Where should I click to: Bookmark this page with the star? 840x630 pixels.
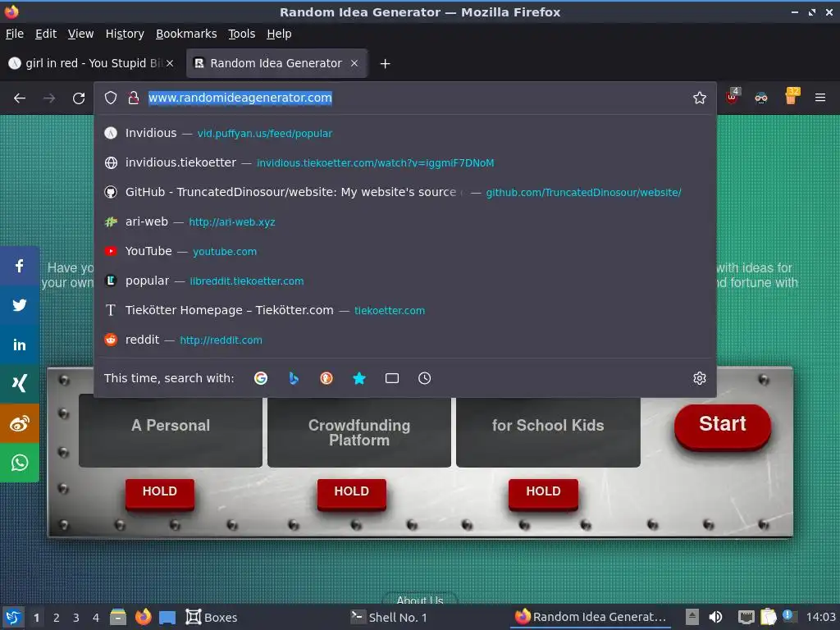[699, 98]
